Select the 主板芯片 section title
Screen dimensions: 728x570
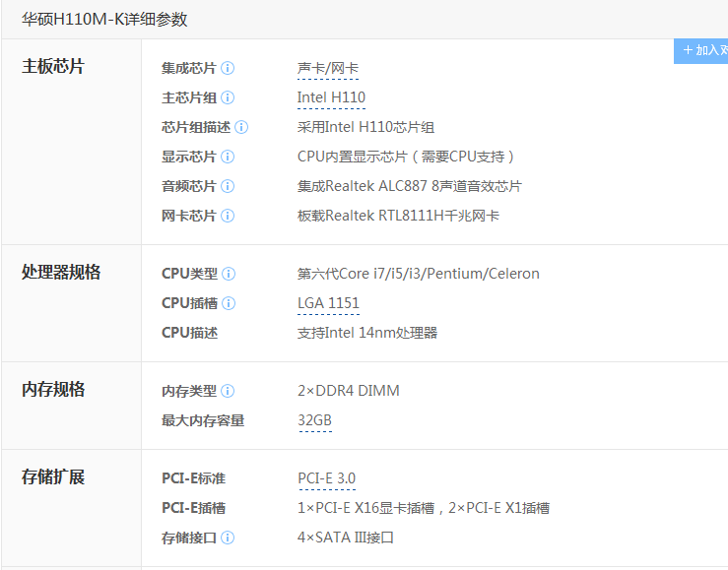(x=53, y=66)
